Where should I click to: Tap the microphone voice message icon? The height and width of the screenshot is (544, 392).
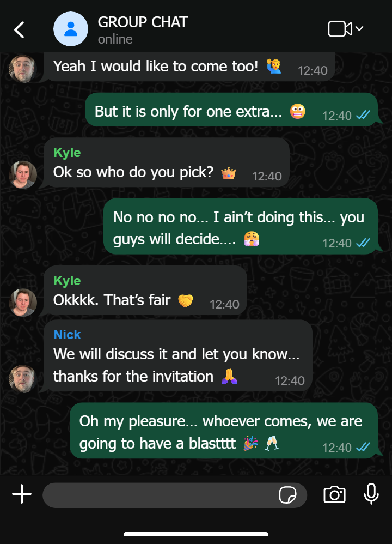coord(371,494)
